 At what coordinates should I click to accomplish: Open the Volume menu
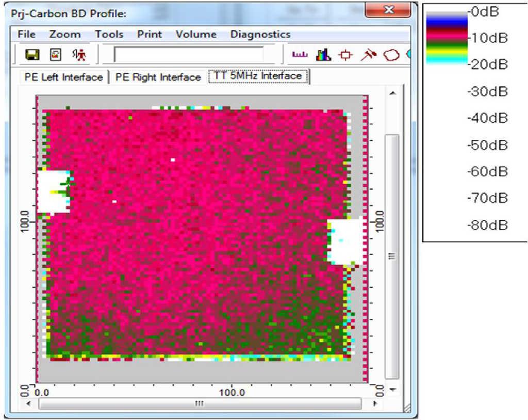pyautogui.click(x=196, y=35)
